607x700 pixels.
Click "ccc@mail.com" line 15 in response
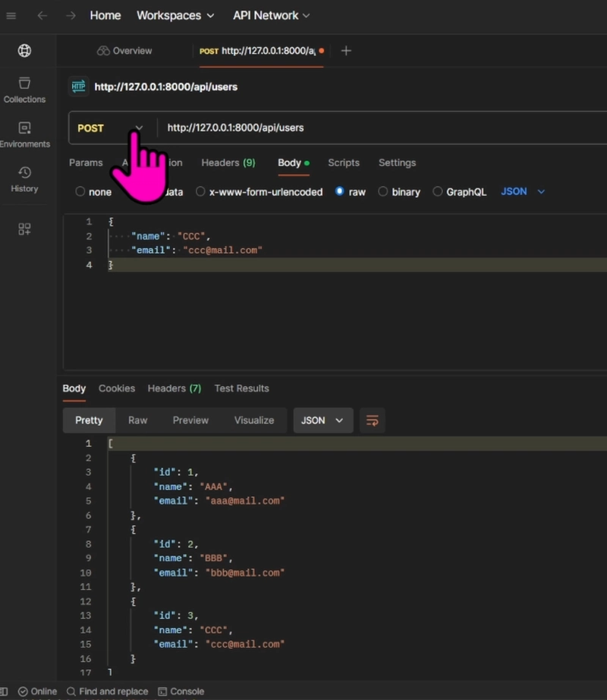[x=219, y=644]
